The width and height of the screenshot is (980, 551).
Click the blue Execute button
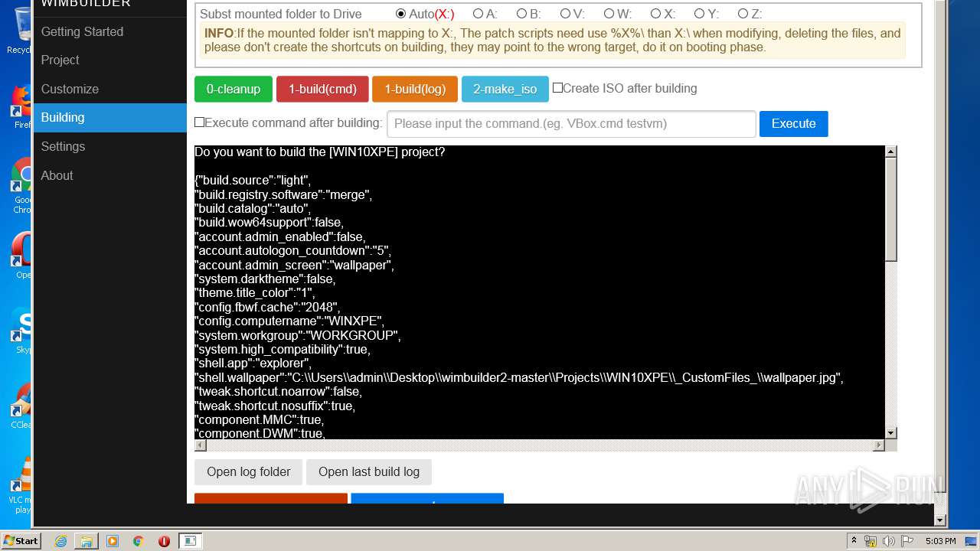tap(793, 124)
